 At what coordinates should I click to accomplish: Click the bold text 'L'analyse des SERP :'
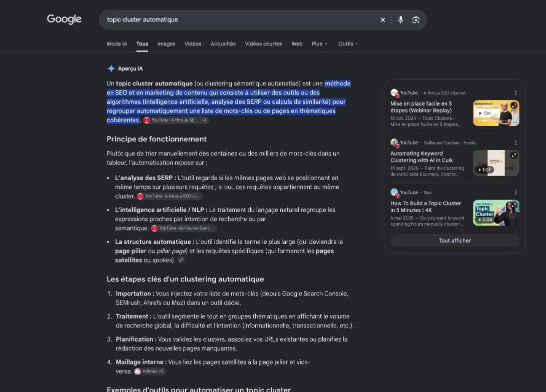(x=145, y=177)
